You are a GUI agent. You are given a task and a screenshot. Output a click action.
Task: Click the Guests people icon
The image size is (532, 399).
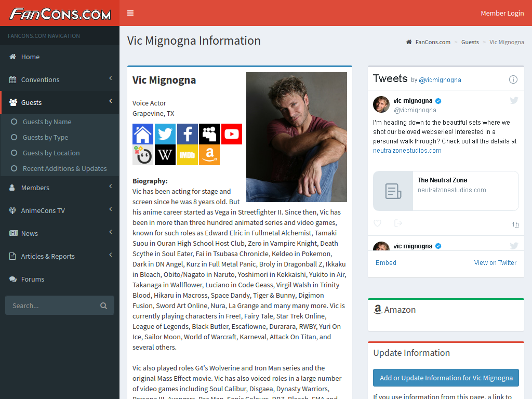[13, 102]
